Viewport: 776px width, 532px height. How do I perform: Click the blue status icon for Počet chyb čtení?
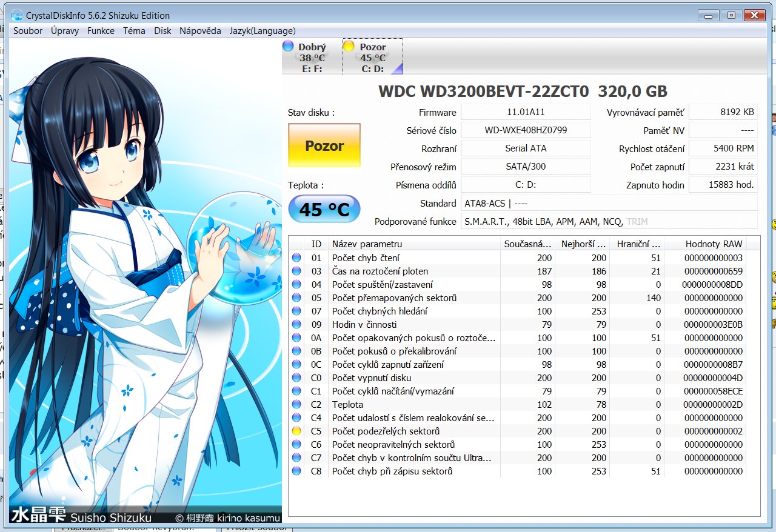tap(296, 258)
